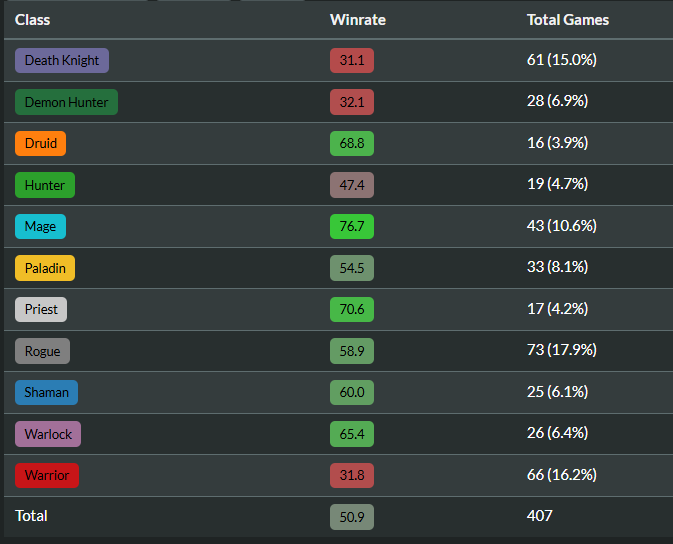Sort by the Total Games column header
The height and width of the screenshot is (544, 673).
coord(568,20)
